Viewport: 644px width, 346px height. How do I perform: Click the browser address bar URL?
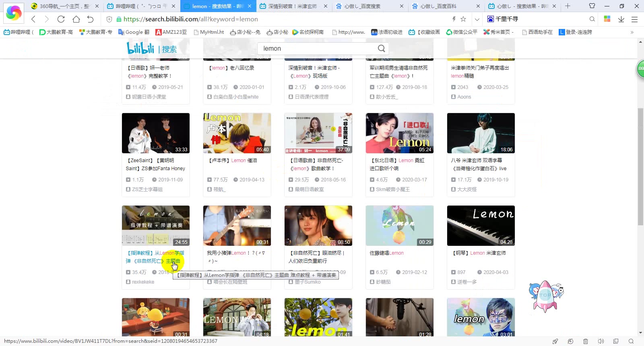tap(191, 19)
